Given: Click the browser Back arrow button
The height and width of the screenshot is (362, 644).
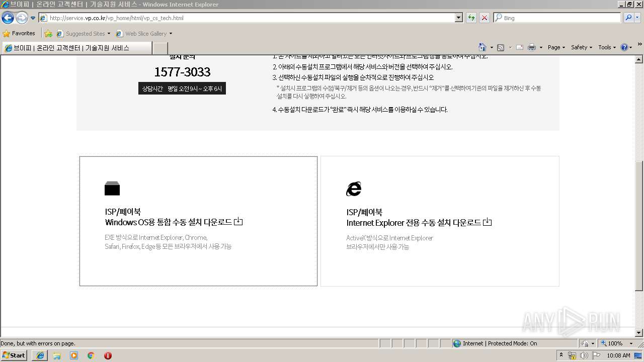Looking at the screenshot, I should [x=8, y=18].
